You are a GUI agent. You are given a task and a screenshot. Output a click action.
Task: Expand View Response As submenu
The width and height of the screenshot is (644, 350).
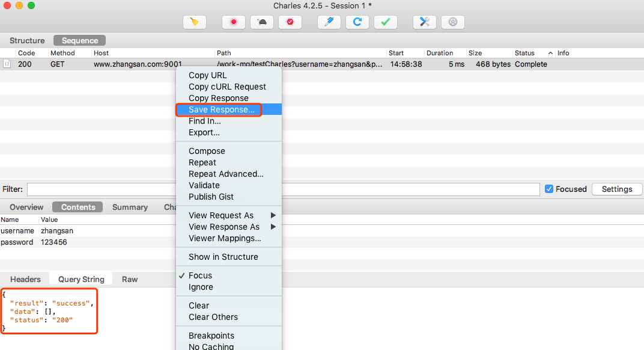(229, 227)
